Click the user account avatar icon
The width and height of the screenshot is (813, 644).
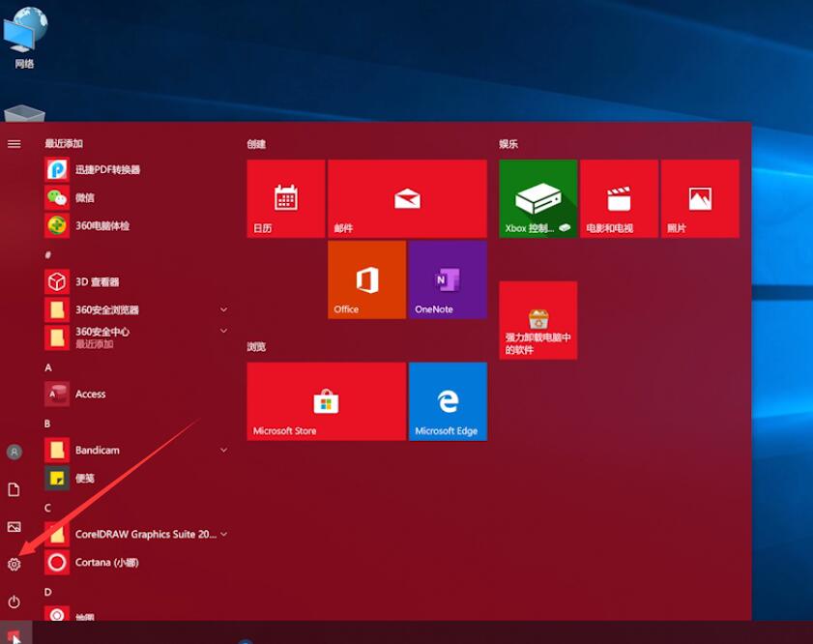pos(14,452)
